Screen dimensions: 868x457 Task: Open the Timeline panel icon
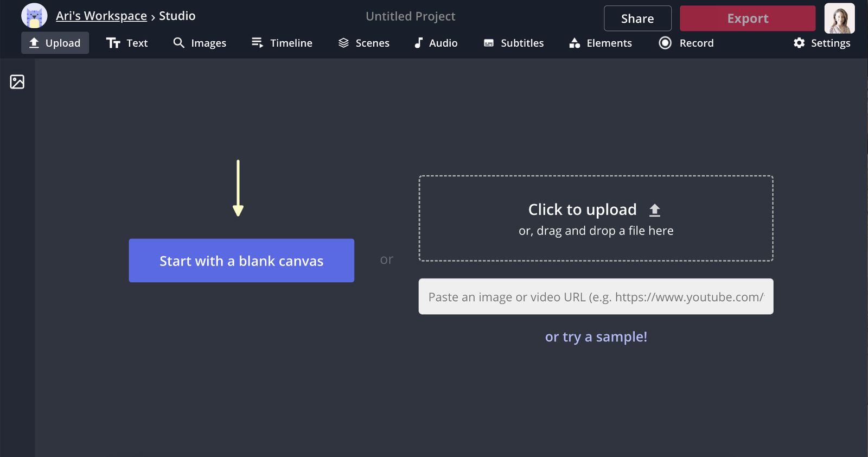257,42
